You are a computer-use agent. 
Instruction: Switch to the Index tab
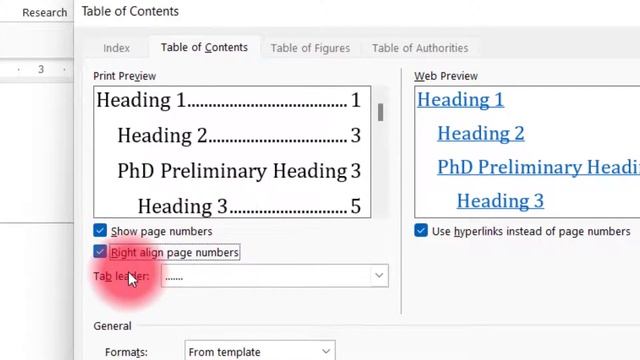116,48
